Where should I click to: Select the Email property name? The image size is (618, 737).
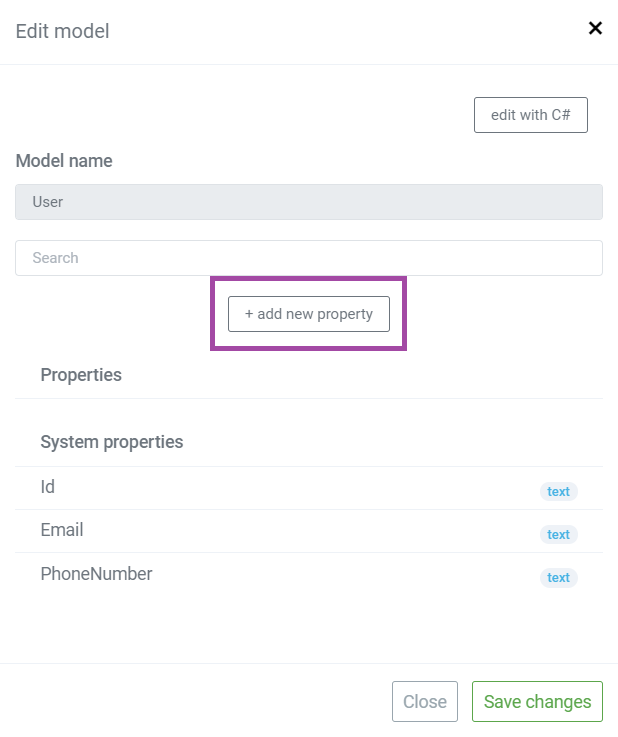coord(62,530)
